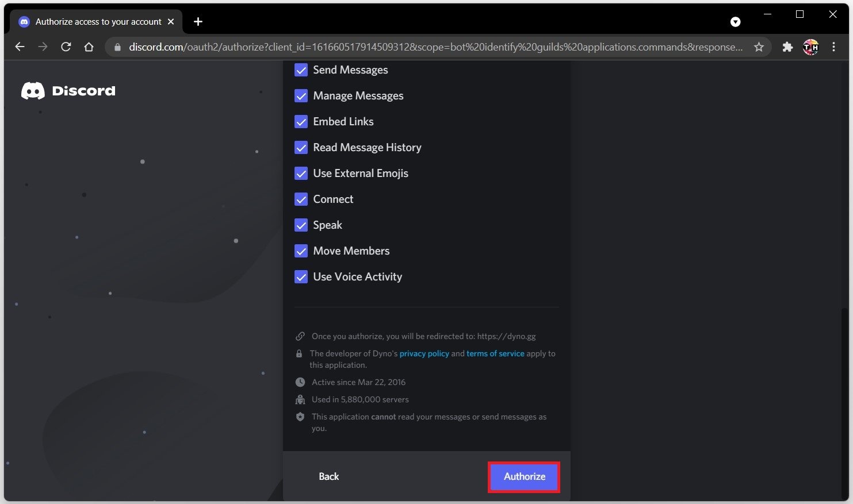Screen dimensions: 853x504
Task: Click the media controls dropdown in the toolbar
Action: point(735,21)
